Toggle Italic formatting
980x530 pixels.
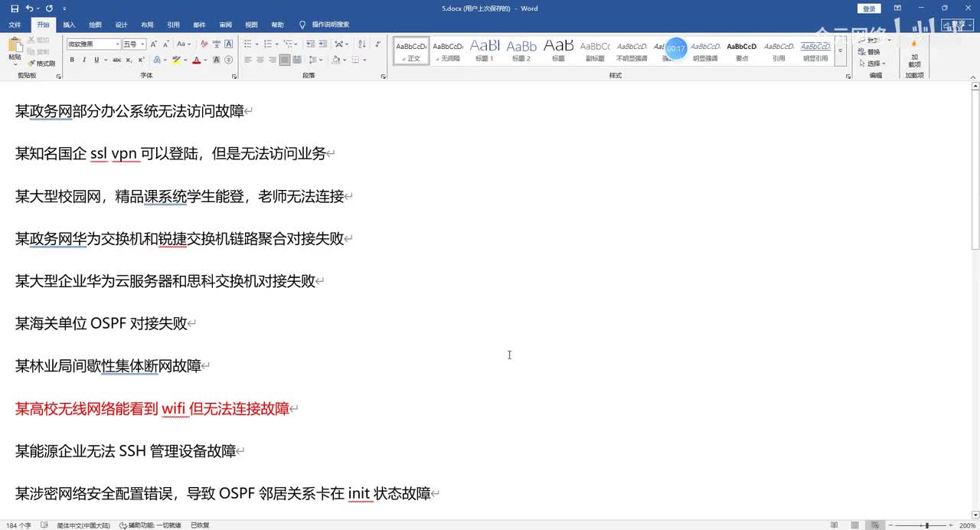point(84,60)
